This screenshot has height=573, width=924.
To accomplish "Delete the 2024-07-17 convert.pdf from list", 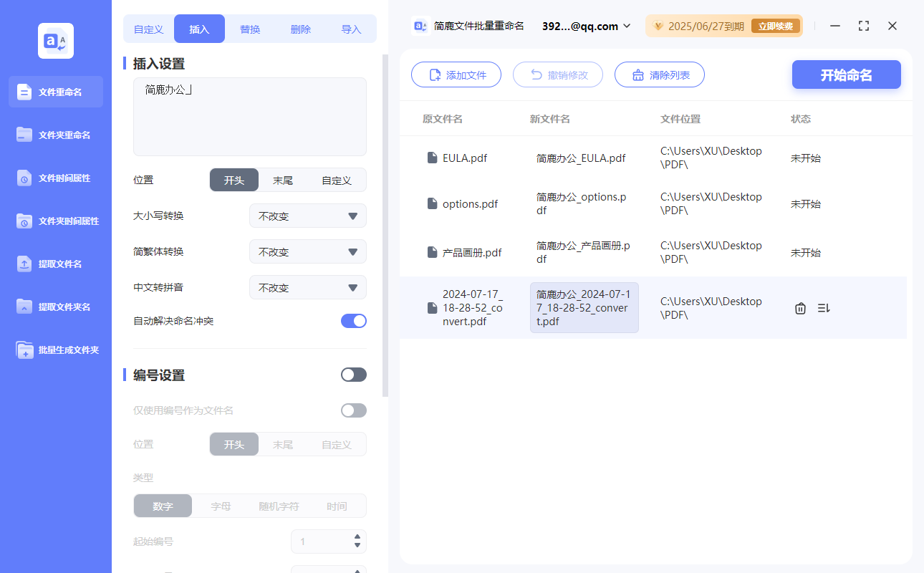I will [800, 307].
